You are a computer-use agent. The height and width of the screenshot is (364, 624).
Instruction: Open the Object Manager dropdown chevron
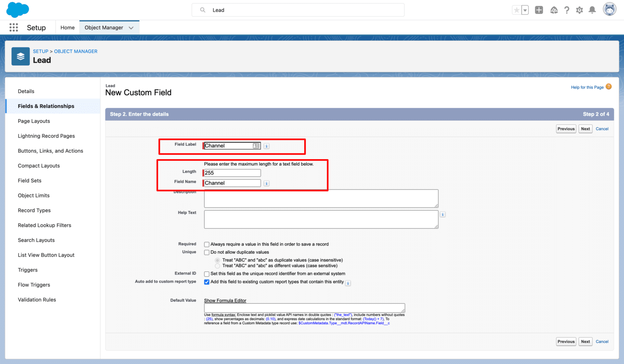pyautogui.click(x=131, y=27)
